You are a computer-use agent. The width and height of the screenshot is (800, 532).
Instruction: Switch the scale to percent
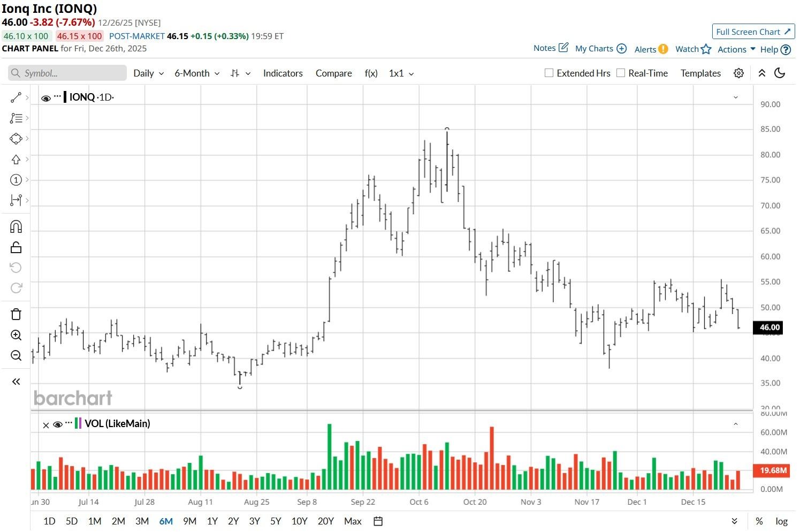point(759,521)
